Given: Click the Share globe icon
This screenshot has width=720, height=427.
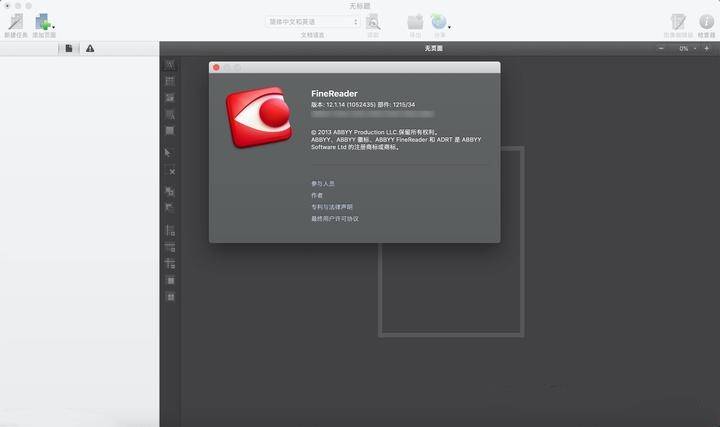Looking at the screenshot, I should click(439, 22).
